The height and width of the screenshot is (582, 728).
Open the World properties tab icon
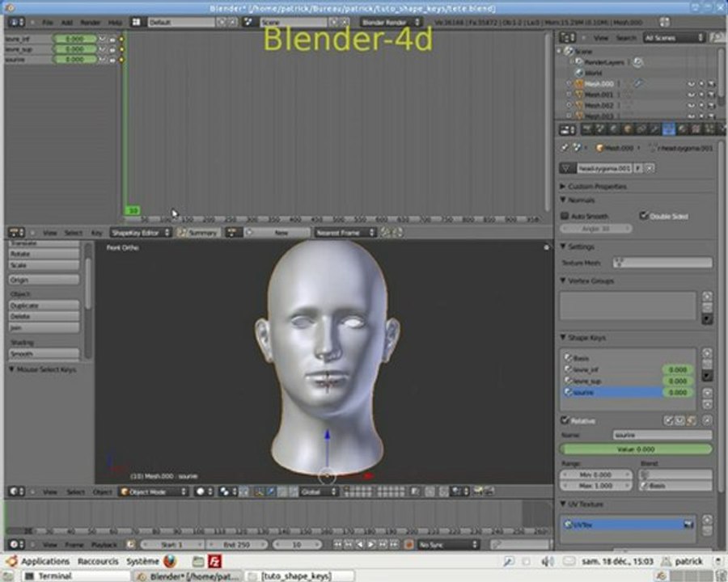[x=614, y=129]
